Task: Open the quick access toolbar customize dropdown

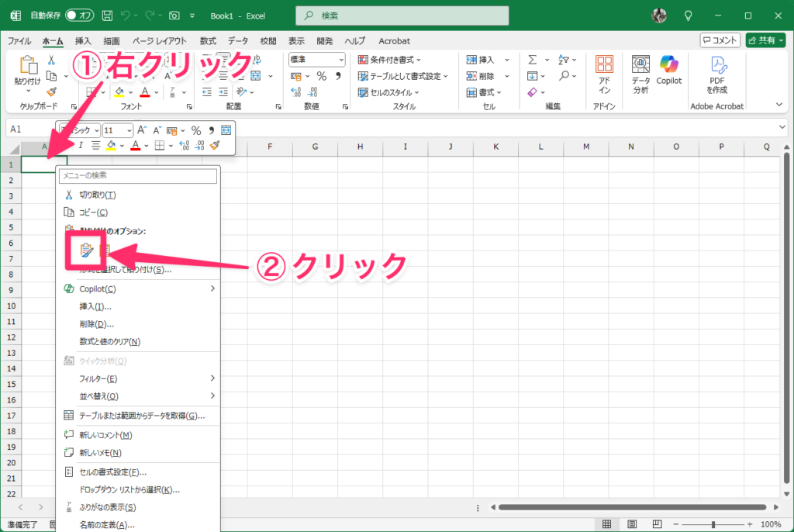Action: coord(192,16)
